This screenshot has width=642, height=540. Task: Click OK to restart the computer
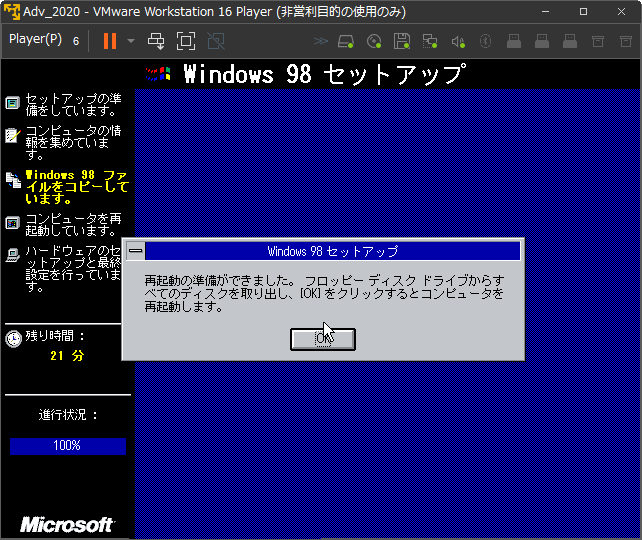[x=323, y=339]
